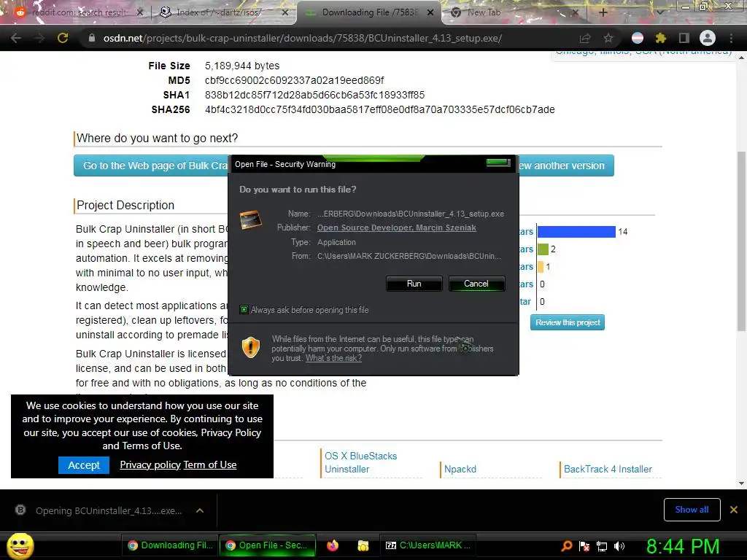Launch Firefox from the taskbar
This screenshot has height=560, width=747.
(333, 545)
